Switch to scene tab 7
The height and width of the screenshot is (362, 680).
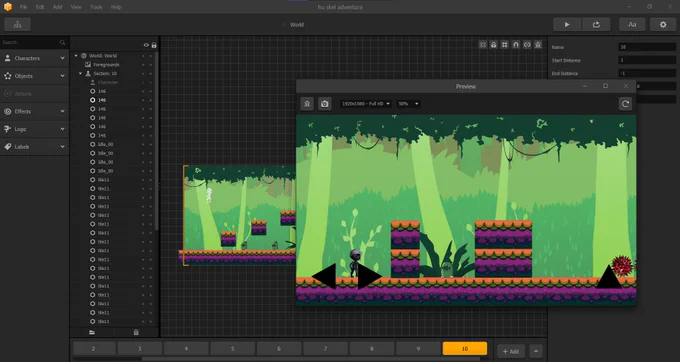point(325,349)
